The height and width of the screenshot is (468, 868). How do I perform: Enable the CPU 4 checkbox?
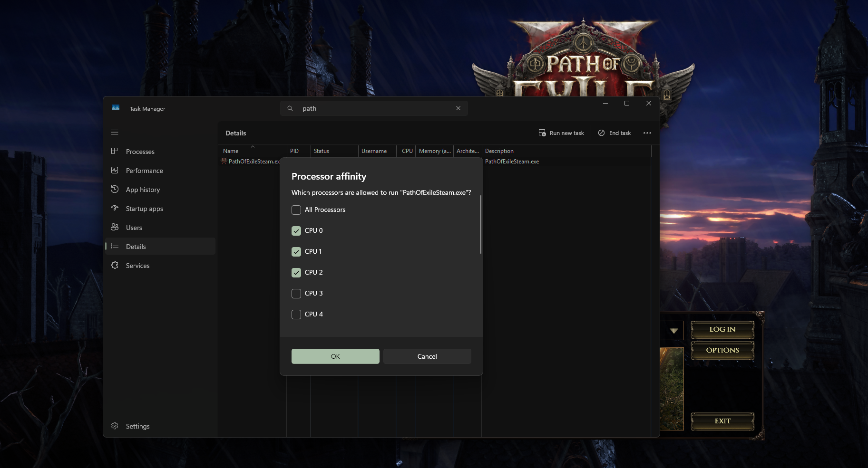(296, 315)
